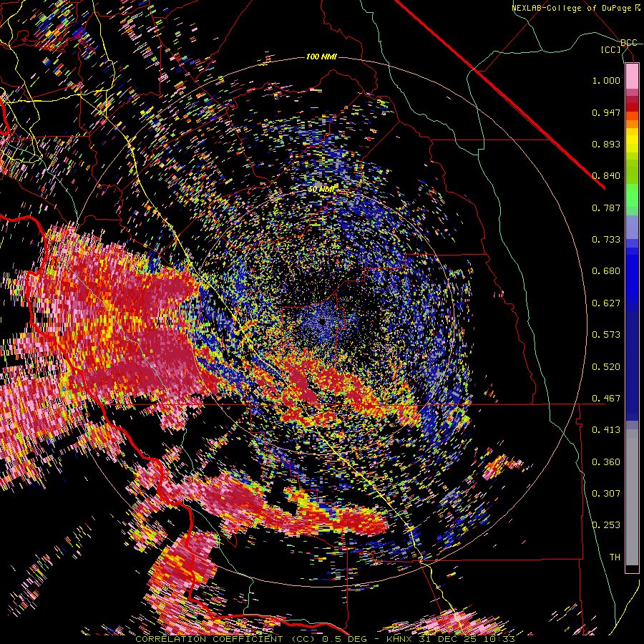Image resolution: width=644 pixels, height=644 pixels.
Task: Click the 0.627 legend value
Action: click(606, 303)
